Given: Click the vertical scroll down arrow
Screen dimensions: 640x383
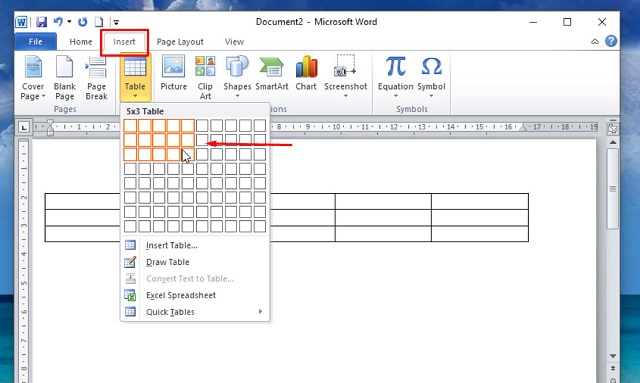Looking at the screenshot, I should [x=613, y=356].
